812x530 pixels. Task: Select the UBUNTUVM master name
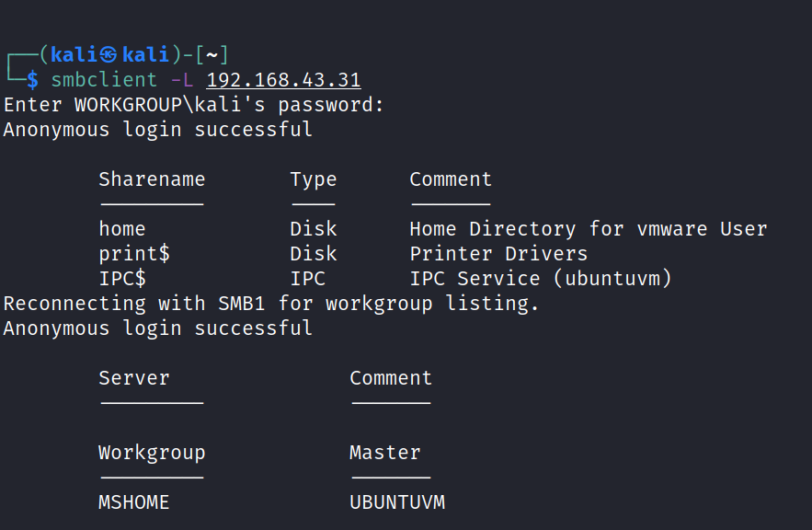click(x=396, y=502)
